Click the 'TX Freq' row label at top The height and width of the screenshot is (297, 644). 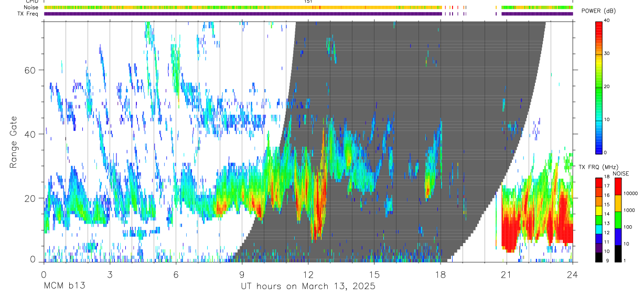(x=28, y=14)
